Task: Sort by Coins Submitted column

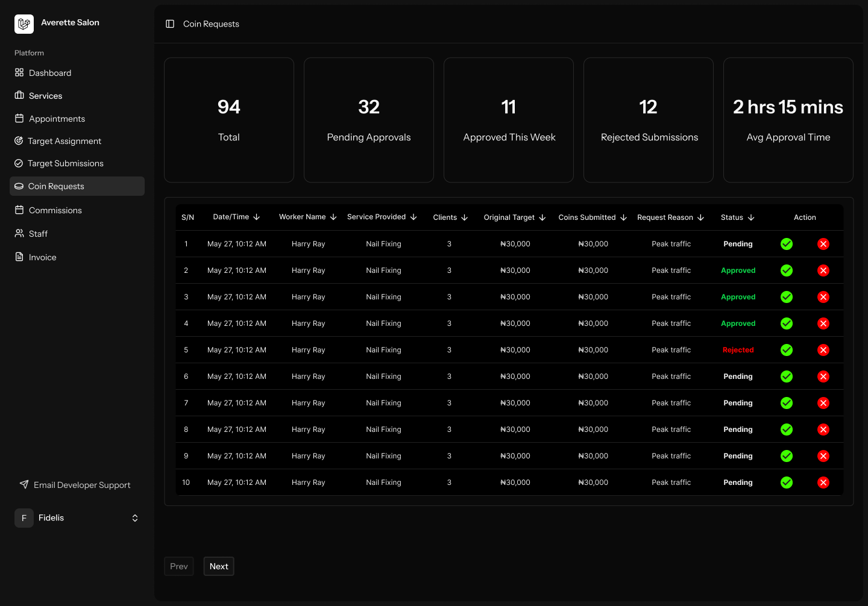Action: click(593, 217)
